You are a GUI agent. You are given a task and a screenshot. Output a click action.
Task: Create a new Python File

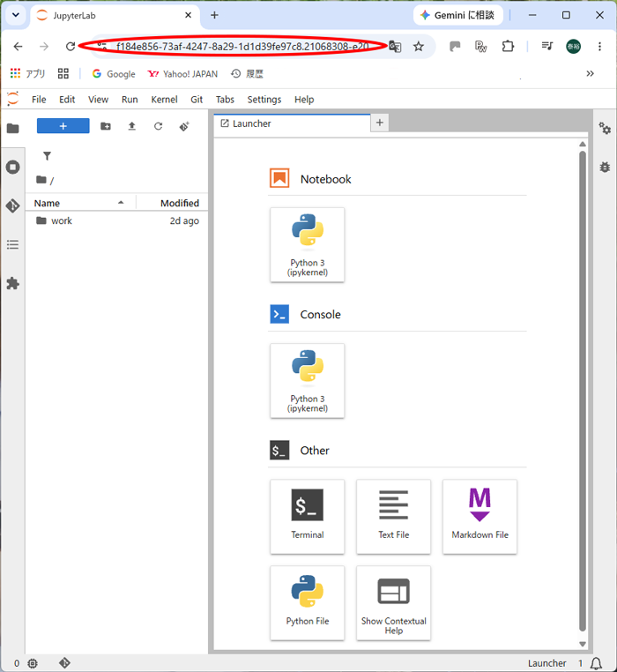coord(308,603)
